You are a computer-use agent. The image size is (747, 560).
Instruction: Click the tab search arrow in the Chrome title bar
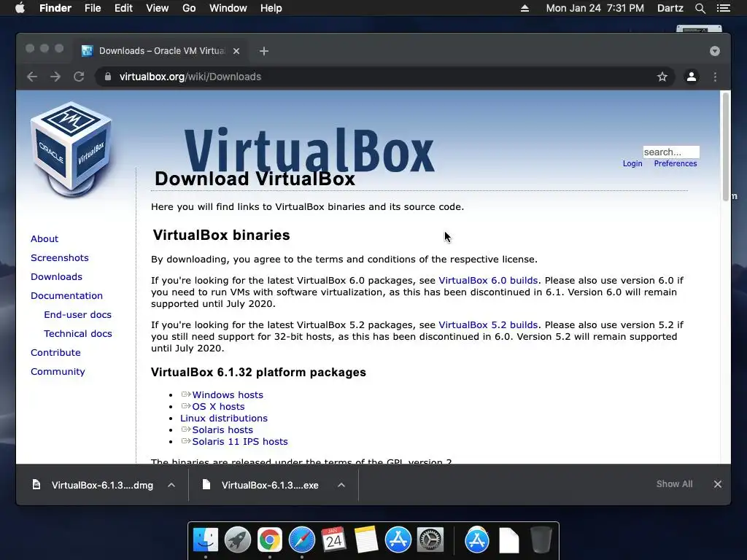pyautogui.click(x=715, y=51)
